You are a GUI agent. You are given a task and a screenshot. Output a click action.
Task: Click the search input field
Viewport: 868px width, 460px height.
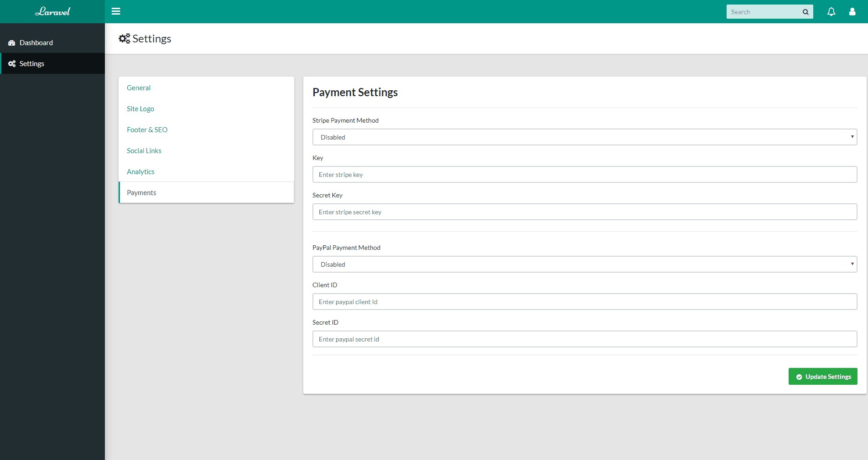click(x=764, y=11)
